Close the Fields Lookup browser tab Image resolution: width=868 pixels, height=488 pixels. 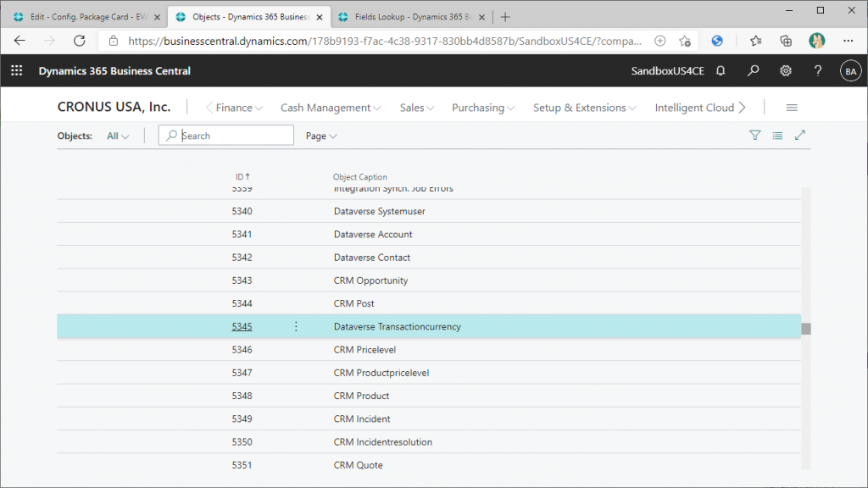tap(481, 17)
